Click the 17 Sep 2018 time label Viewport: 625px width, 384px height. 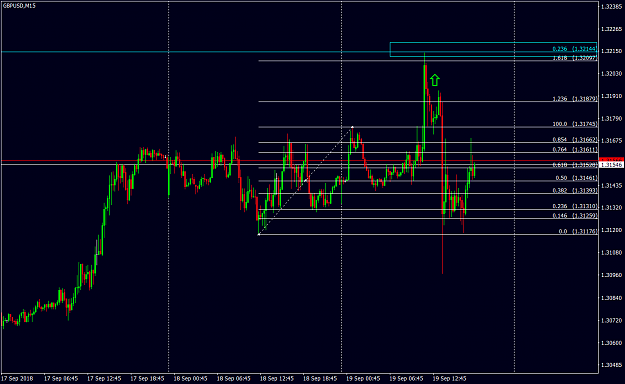pyautogui.click(x=18, y=378)
